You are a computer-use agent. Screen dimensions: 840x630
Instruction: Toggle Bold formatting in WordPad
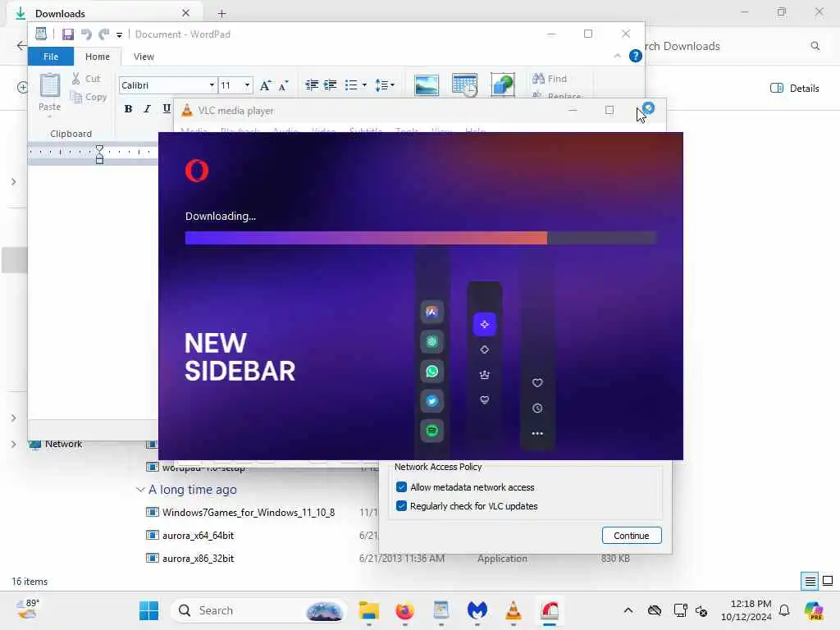pos(128,109)
